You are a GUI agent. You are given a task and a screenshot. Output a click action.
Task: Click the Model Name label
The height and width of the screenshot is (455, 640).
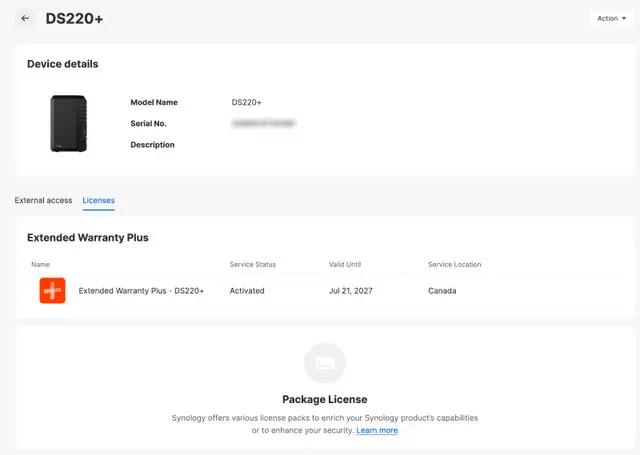[x=154, y=102]
